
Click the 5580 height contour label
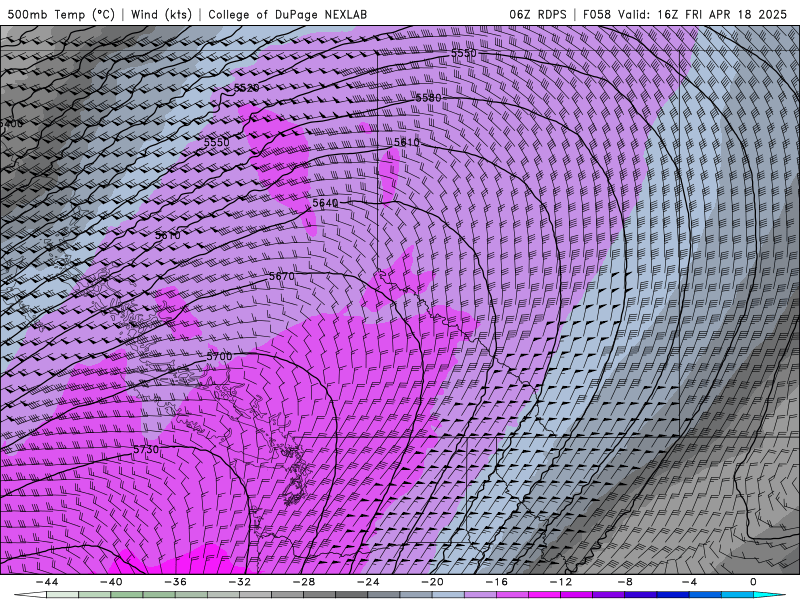click(428, 97)
